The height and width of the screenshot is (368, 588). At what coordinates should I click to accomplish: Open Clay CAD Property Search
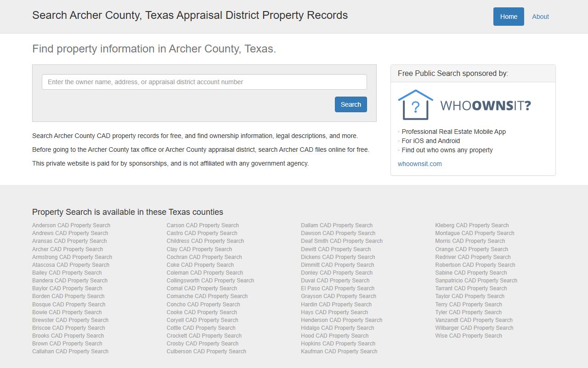[199, 249]
